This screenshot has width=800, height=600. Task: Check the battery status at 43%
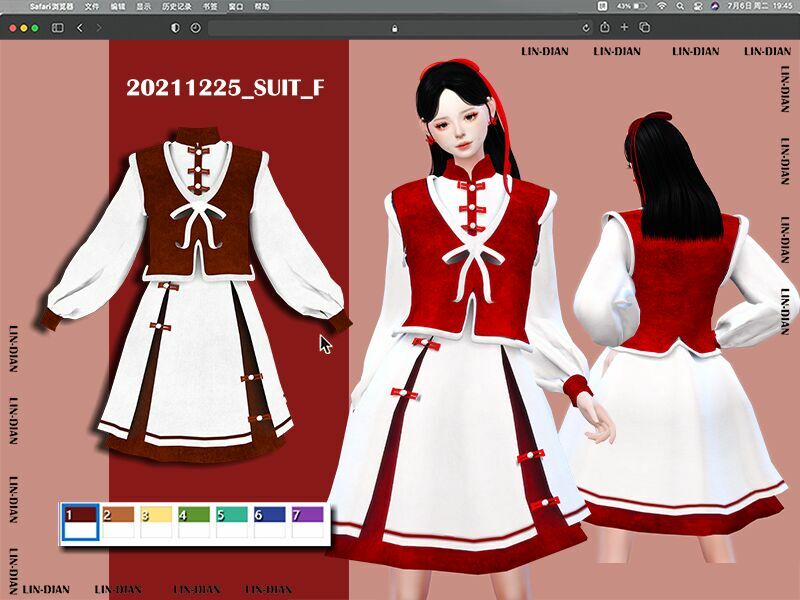(632, 6)
